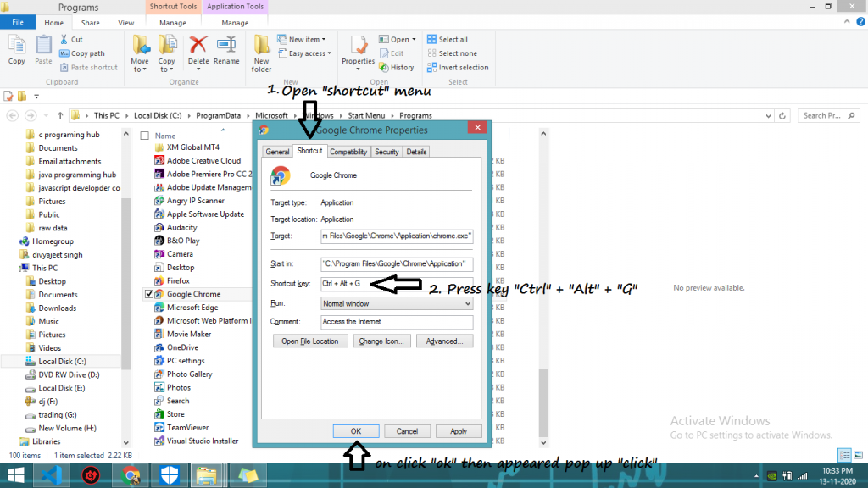The height and width of the screenshot is (488, 868).
Task: Click the Apply button
Action: pyautogui.click(x=459, y=431)
